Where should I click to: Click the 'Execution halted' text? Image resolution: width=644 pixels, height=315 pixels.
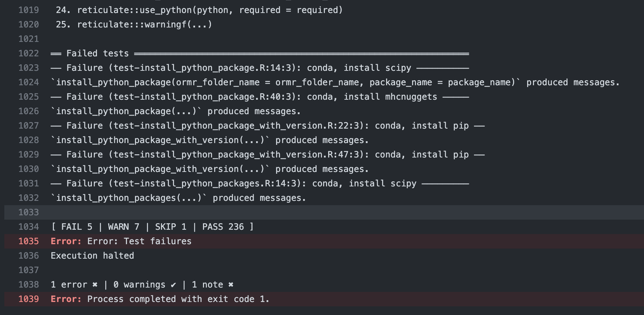pyautogui.click(x=92, y=256)
